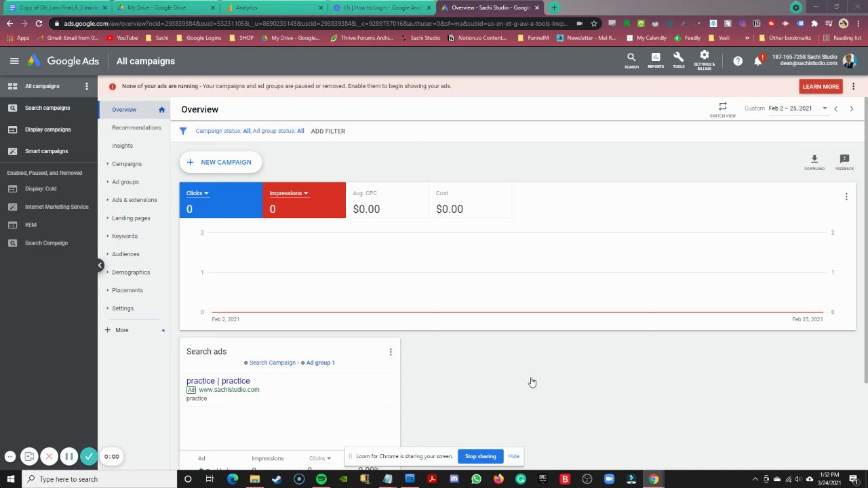Image resolution: width=868 pixels, height=488 pixels.
Task: Open Settings & Billing gear icon
Action: pos(704,60)
